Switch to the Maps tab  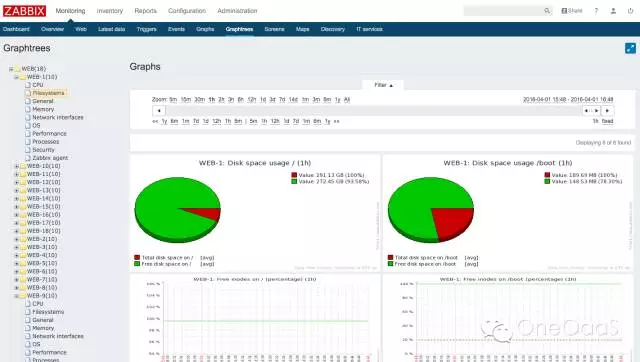(302, 29)
